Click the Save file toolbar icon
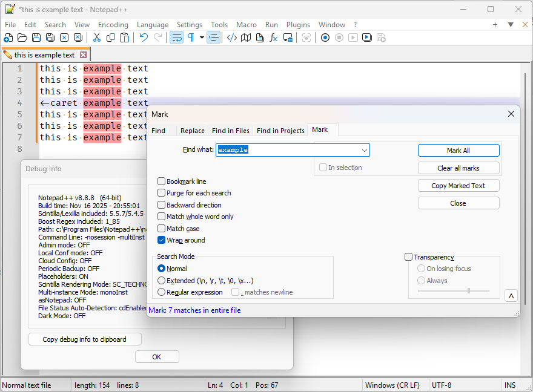533x392 pixels. pos(36,38)
